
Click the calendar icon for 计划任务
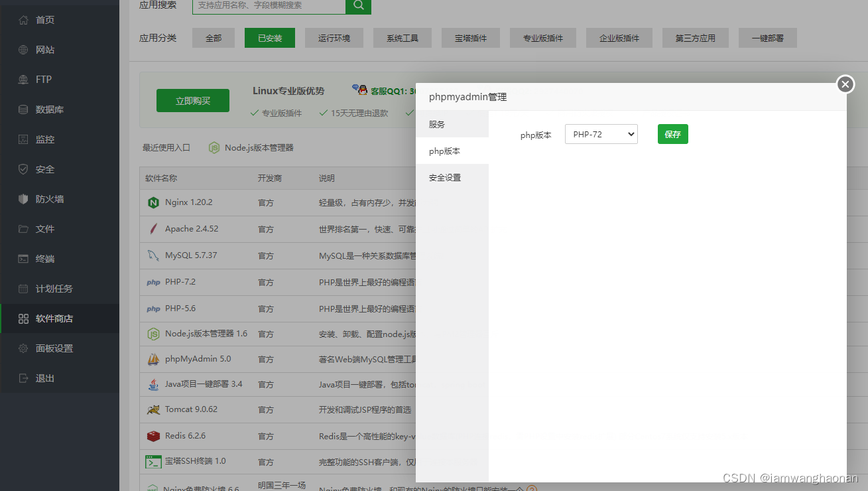pos(23,289)
